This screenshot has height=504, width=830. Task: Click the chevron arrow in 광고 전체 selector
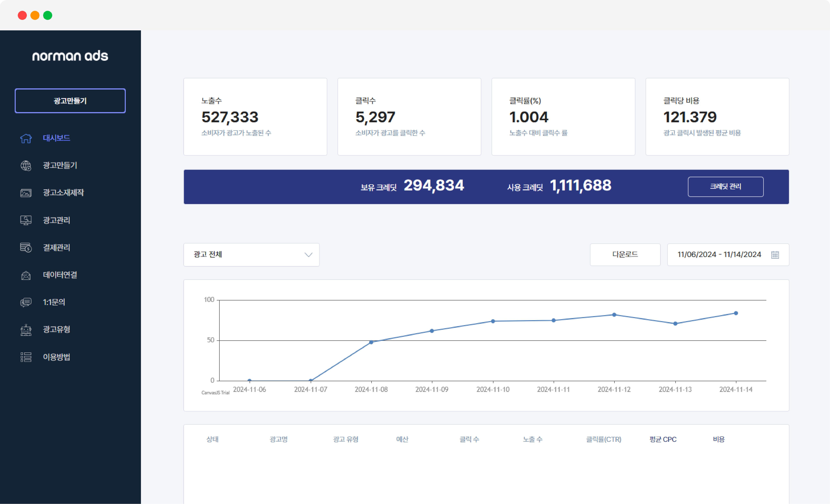click(x=308, y=255)
